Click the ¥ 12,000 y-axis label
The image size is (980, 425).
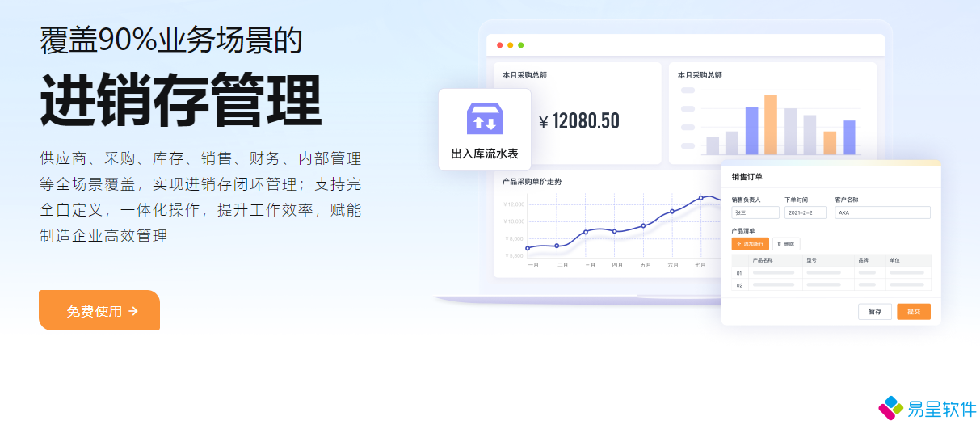(x=514, y=204)
